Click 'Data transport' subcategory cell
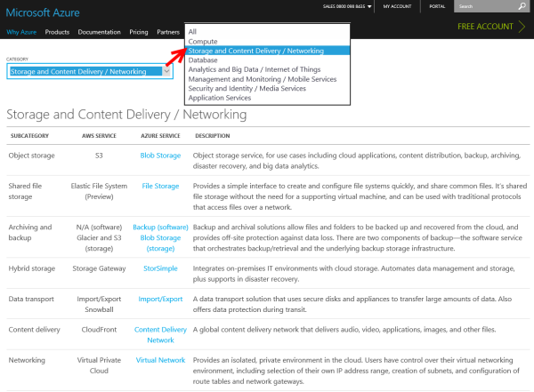Viewport: 534px width, 392px height. click(31, 299)
